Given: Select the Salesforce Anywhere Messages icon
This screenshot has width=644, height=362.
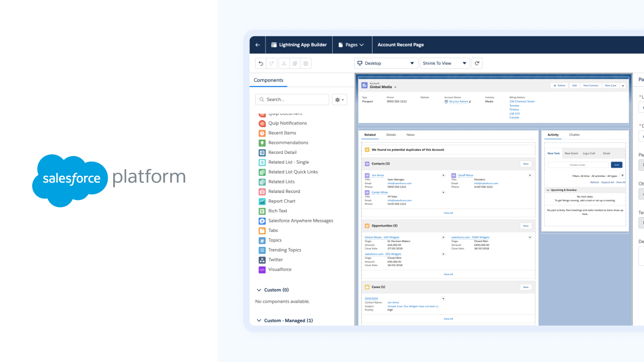Looking at the screenshot, I should [x=262, y=221].
